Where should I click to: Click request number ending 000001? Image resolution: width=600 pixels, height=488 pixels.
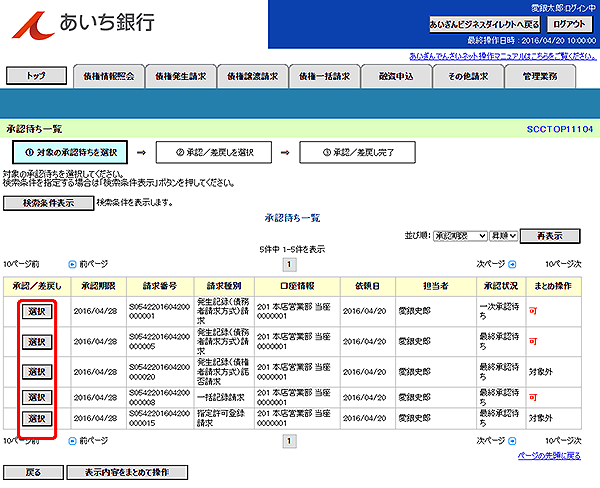pyautogui.click(x=160, y=312)
